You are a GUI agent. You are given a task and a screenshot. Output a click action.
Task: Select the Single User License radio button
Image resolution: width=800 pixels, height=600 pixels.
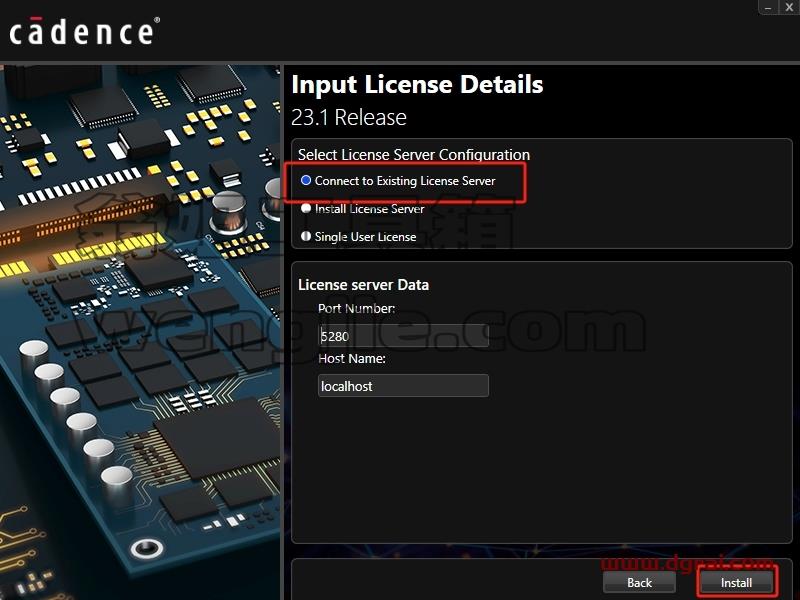pos(306,236)
